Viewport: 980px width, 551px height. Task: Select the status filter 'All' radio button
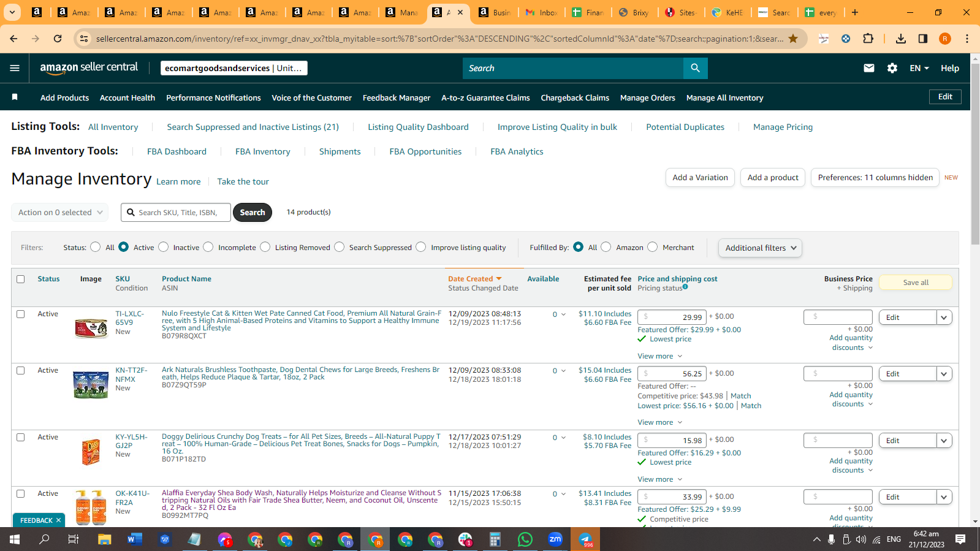pyautogui.click(x=95, y=247)
